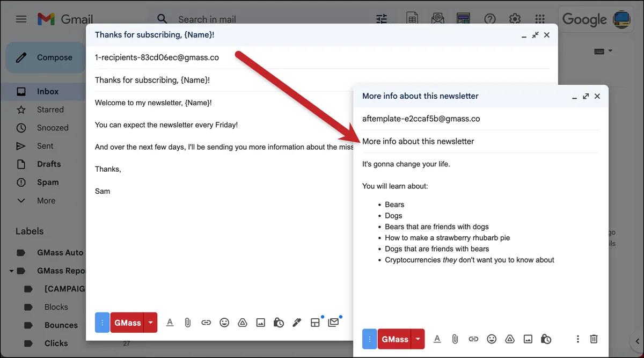Open more options three dots in More info window

tap(578, 339)
